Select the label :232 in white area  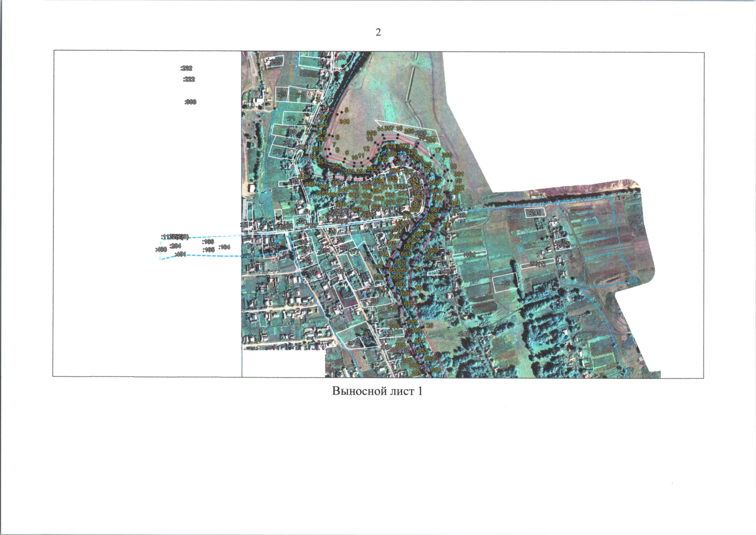point(186,68)
